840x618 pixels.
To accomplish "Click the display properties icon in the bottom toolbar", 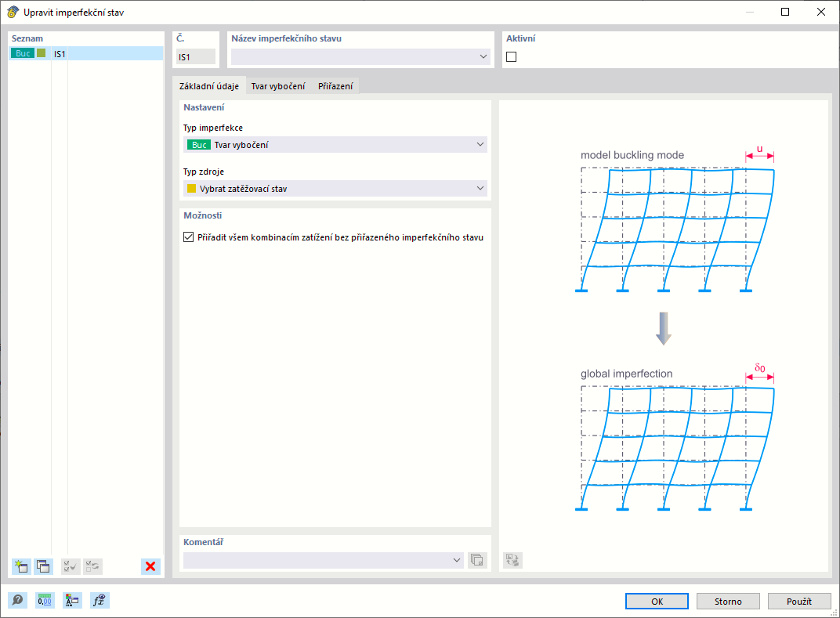I will coord(72,600).
